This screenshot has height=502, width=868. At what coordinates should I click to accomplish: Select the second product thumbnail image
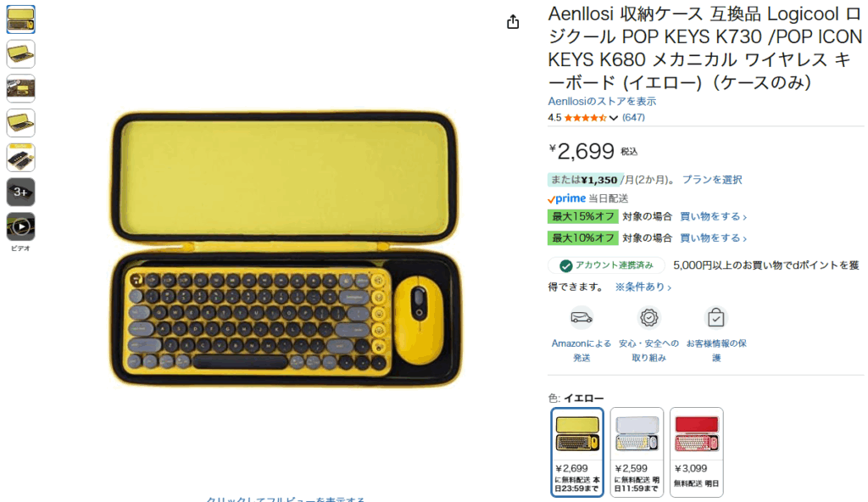[x=20, y=53]
